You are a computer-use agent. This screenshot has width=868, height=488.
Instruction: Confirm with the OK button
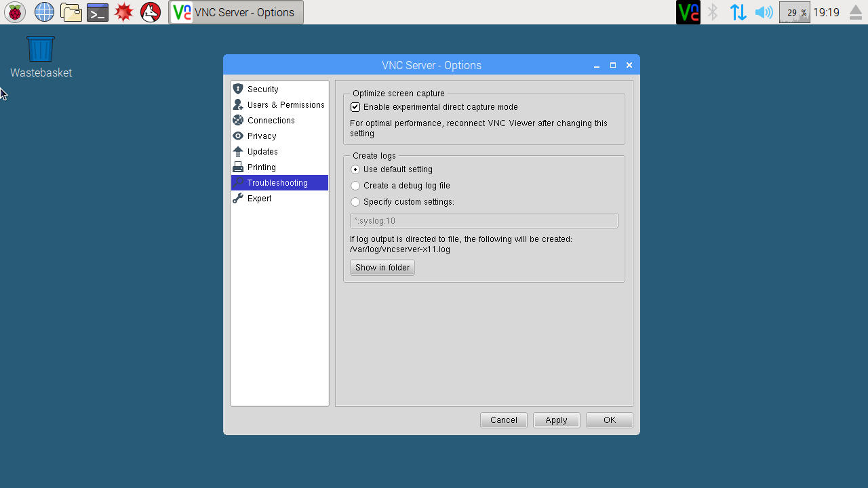(x=610, y=420)
